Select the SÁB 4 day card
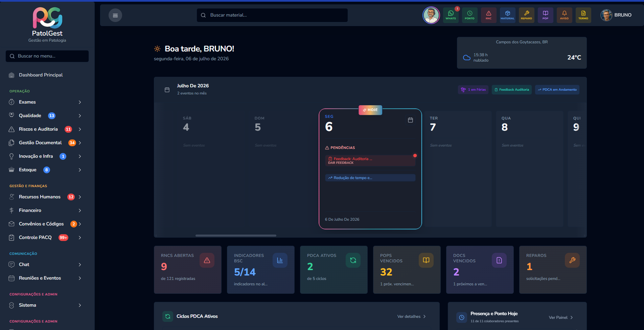This screenshot has width=644, height=330. click(x=211, y=169)
